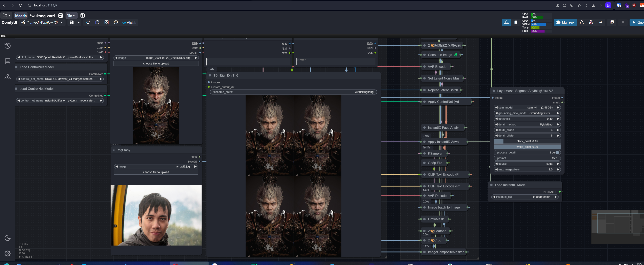Click the reset view icon in the toolbar
The height and width of the screenshot is (265, 644).
click(106, 22)
